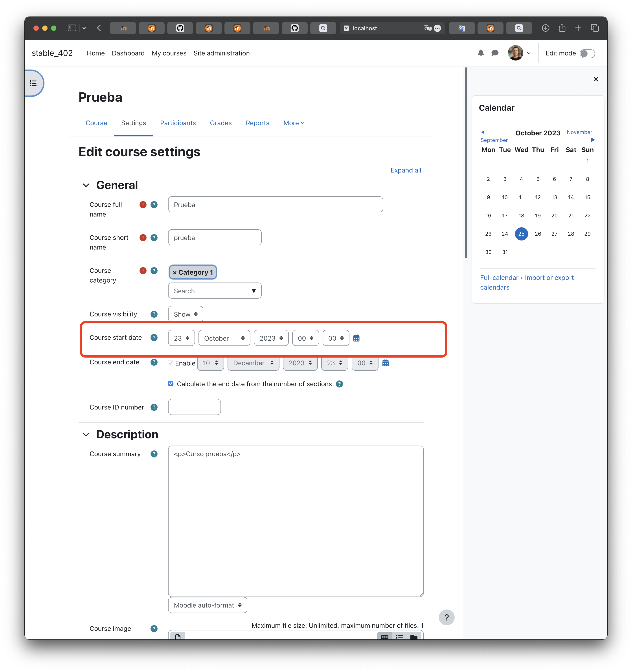Open Site administration in navigation
The image size is (632, 672).
pyautogui.click(x=221, y=53)
